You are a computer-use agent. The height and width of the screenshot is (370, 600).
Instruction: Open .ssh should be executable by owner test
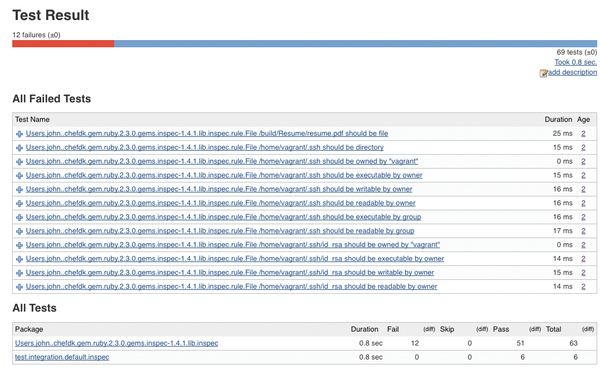[x=224, y=175]
